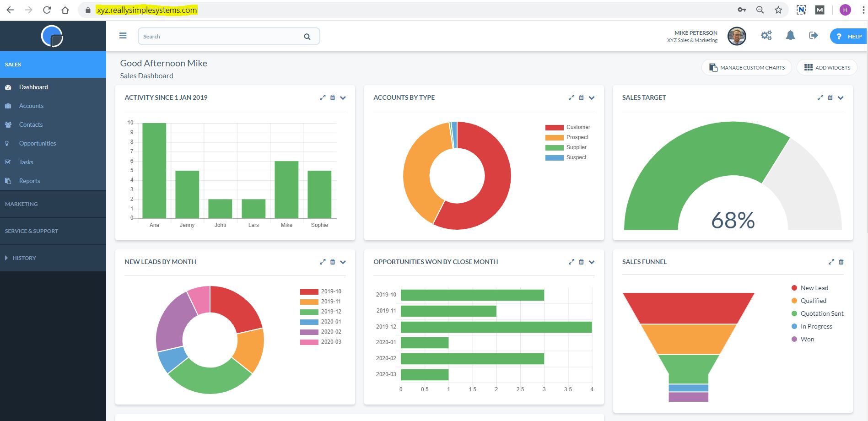Toggle the 2020-01 series in New Leads legend
868x421 pixels.
(320, 321)
